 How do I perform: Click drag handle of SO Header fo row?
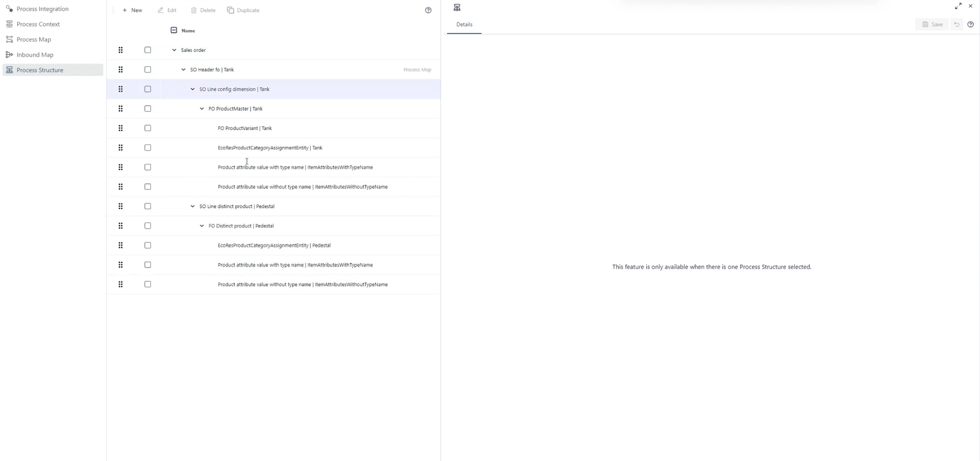point(121,69)
